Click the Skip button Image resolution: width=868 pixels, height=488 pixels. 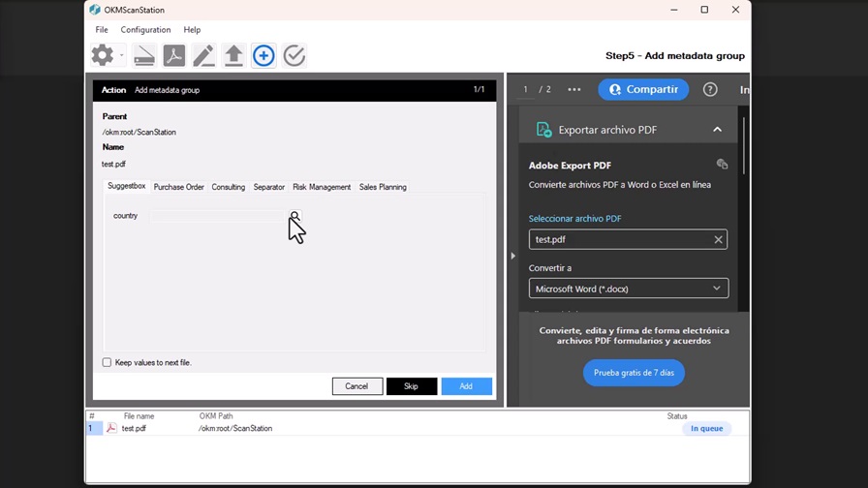(x=412, y=386)
